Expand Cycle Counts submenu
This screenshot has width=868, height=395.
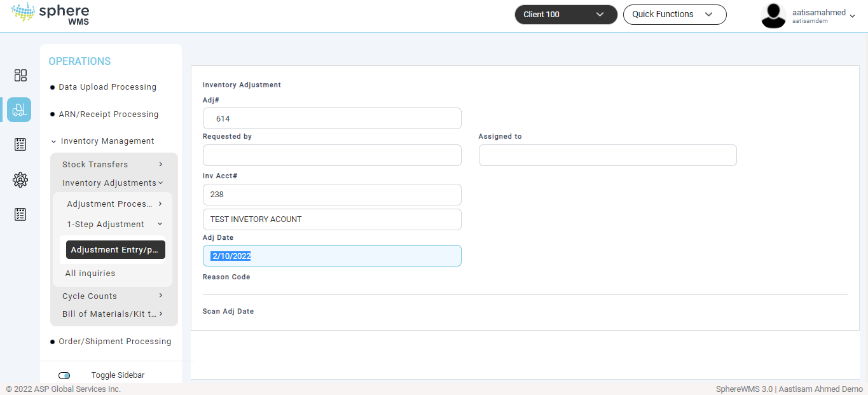tap(113, 296)
